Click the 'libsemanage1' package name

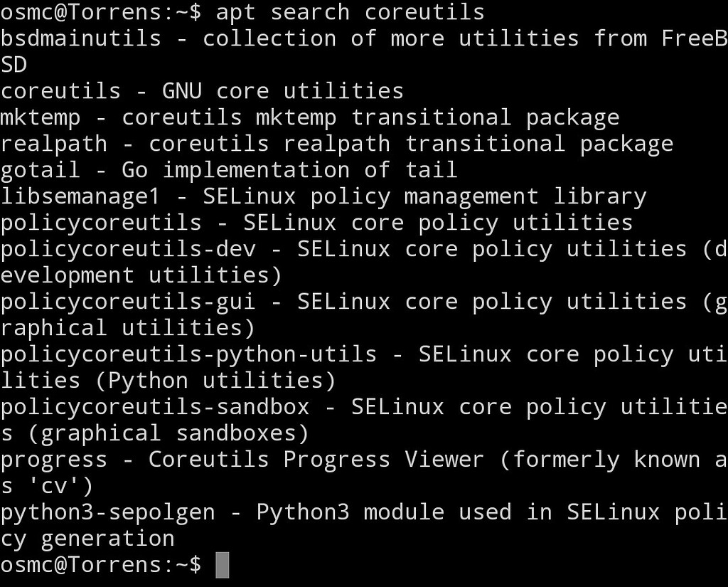point(81,197)
